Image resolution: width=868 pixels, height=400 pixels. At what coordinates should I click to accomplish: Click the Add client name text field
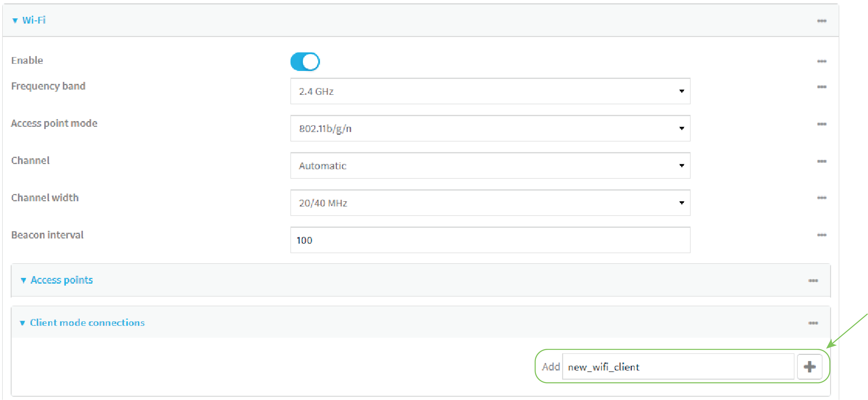pos(677,367)
